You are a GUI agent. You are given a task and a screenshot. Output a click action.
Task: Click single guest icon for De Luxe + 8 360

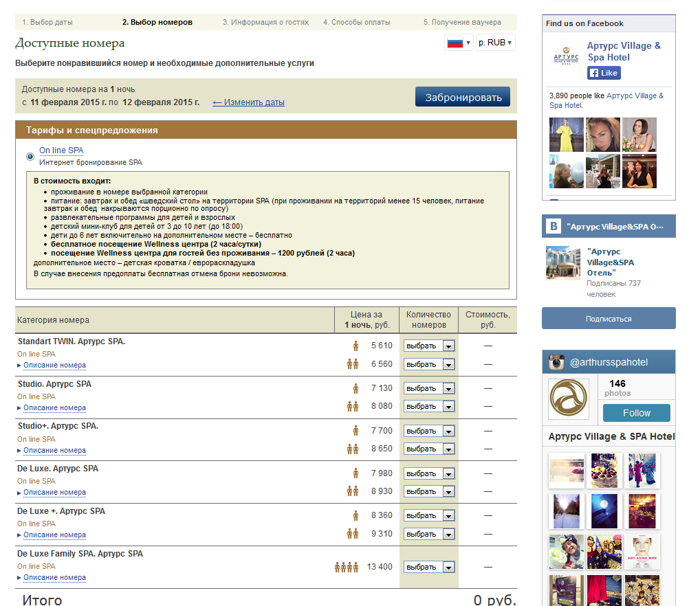click(356, 515)
